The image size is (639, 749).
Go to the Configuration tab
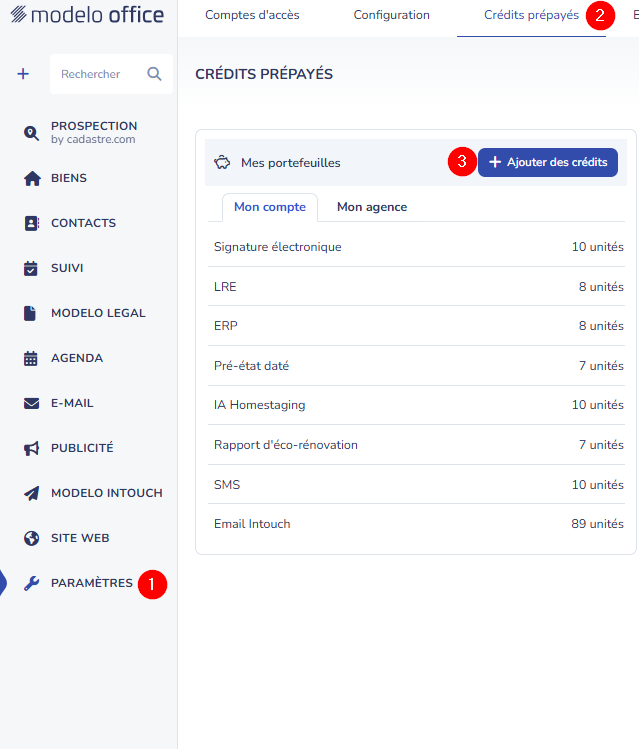click(x=392, y=16)
